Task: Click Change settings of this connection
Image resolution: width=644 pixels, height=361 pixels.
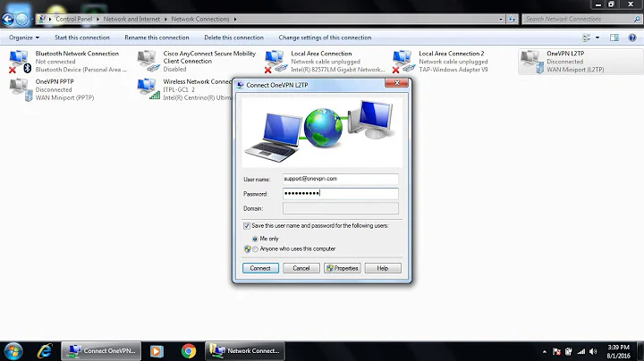Action: 325,38
